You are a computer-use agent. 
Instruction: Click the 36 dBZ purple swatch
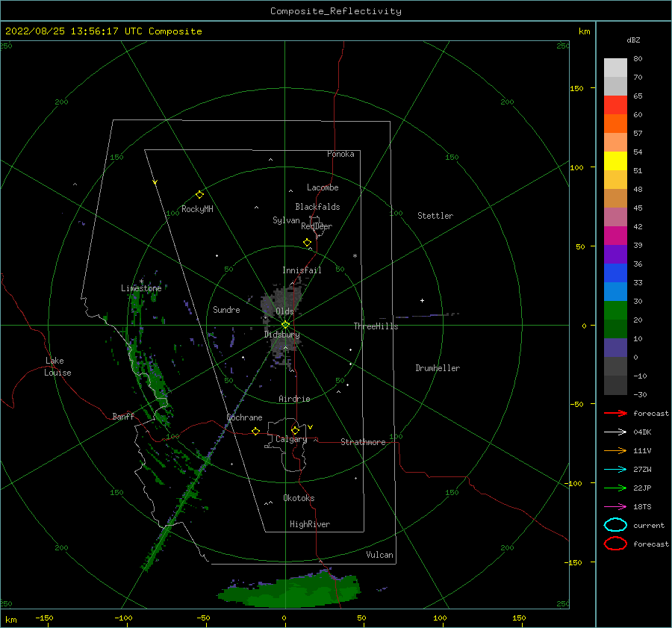(615, 254)
